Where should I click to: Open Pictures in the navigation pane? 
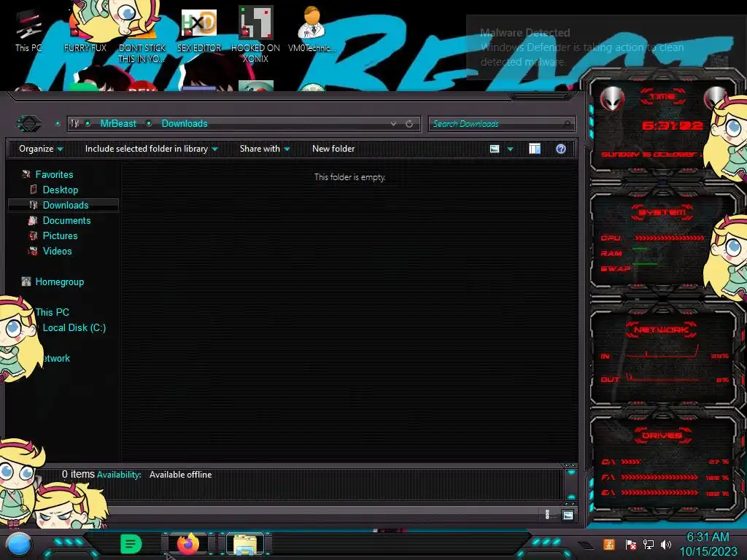[x=60, y=236]
